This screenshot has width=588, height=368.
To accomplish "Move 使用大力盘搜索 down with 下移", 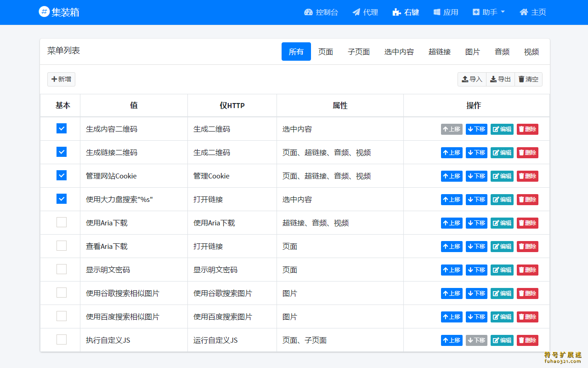I will tap(476, 200).
